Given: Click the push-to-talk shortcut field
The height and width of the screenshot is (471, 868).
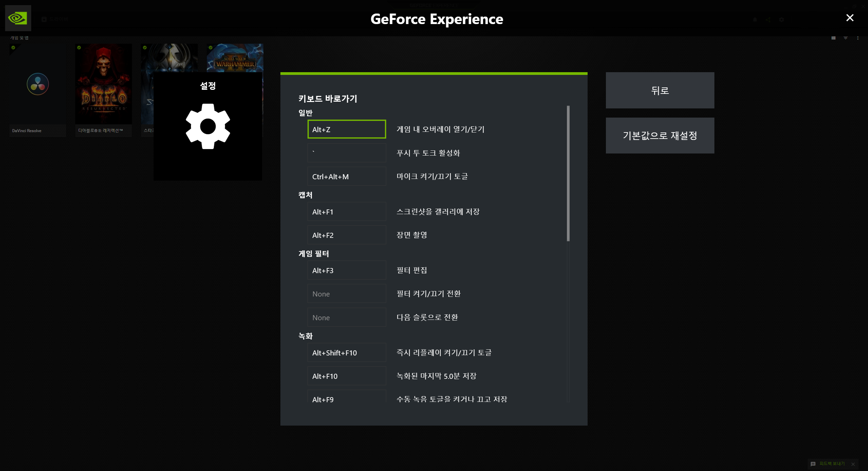Looking at the screenshot, I should 346,153.
